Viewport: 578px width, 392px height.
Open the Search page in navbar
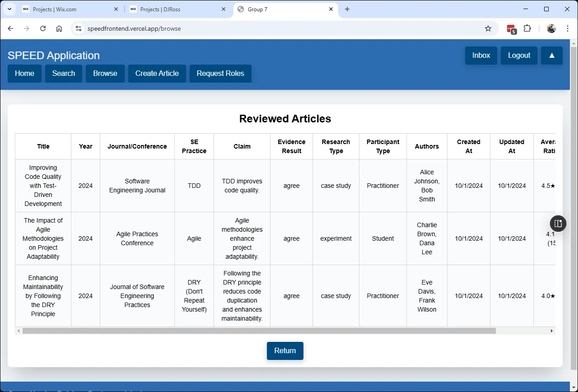tap(64, 74)
